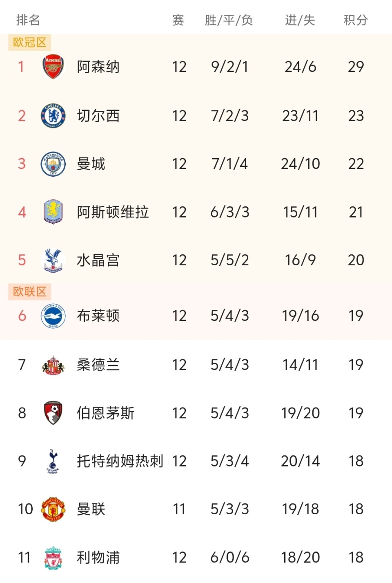Open team name 托特纳姆热刺
Image resolution: width=392 pixels, height=583 pixels.
pyautogui.click(x=120, y=461)
